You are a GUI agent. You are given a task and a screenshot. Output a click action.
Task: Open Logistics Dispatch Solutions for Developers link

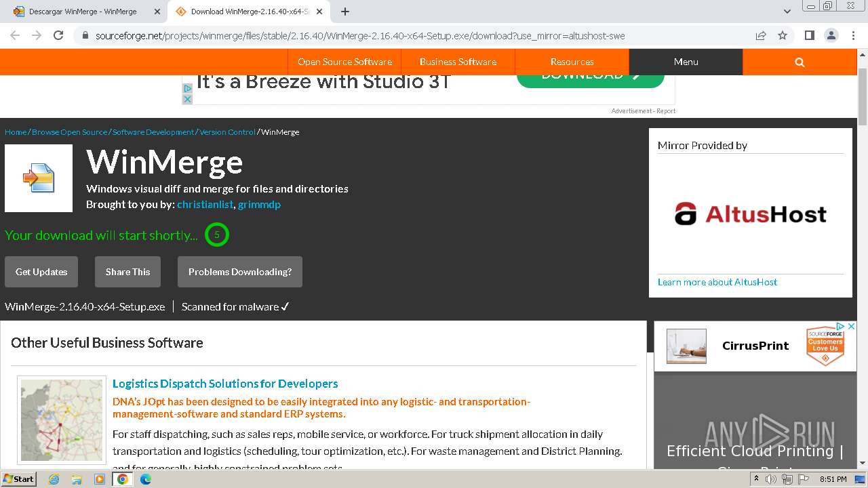pyautogui.click(x=225, y=384)
